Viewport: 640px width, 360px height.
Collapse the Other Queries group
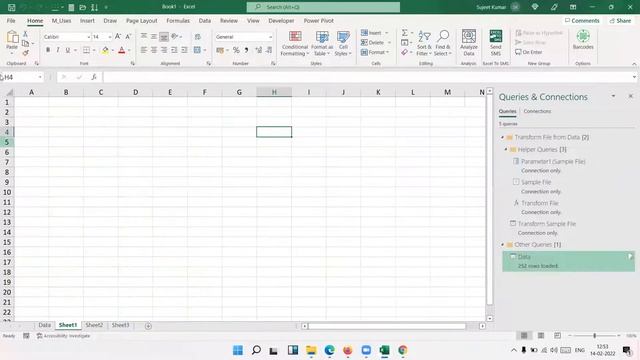[x=503, y=244]
